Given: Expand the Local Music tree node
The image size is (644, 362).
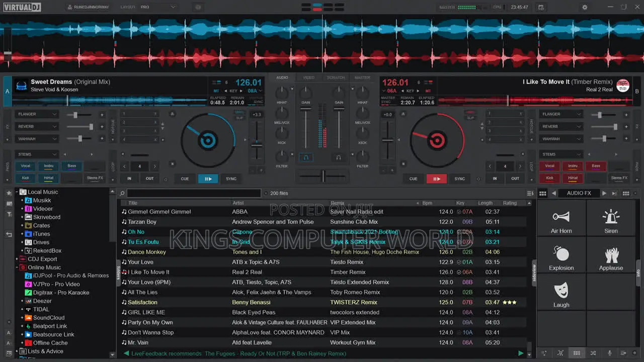Looking at the screenshot, I should point(17,192).
